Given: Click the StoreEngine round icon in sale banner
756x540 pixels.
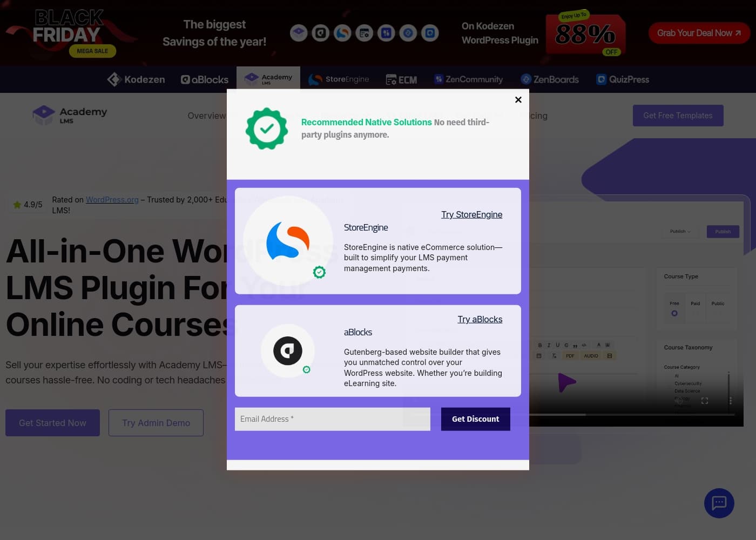Looking at the screenshot, I should pos(342,33).
